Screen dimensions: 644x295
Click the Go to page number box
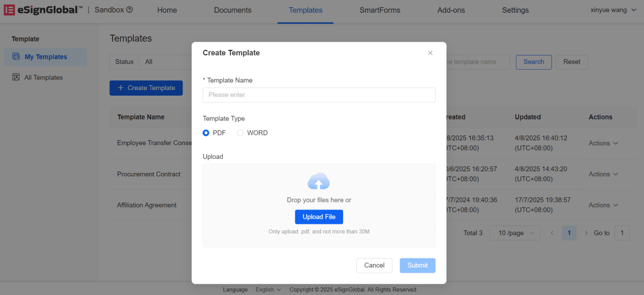point(622,233)
